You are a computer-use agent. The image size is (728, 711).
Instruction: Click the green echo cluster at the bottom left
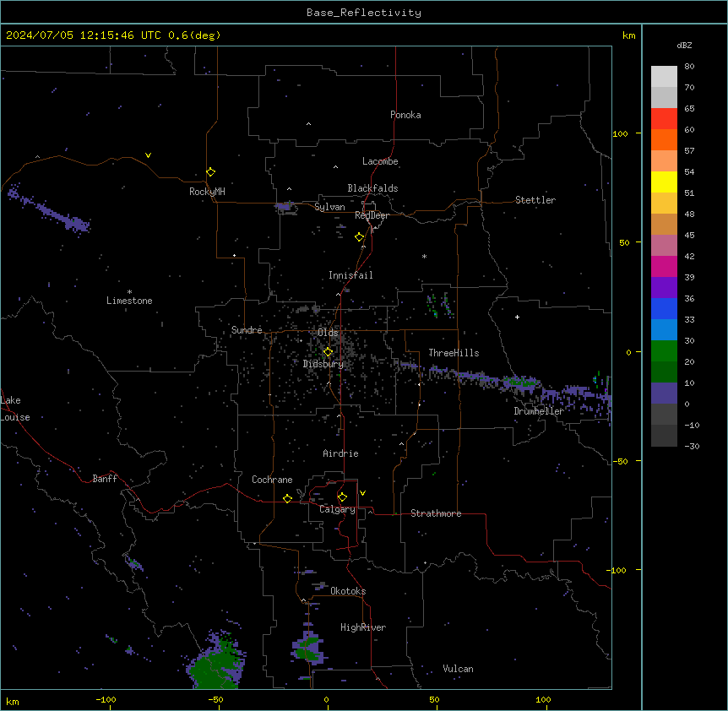point(216,661)
